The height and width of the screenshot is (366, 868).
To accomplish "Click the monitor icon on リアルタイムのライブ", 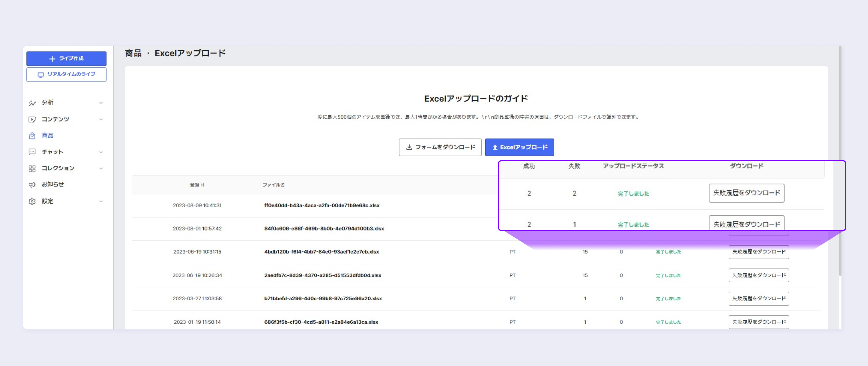I will pos(41,75).
